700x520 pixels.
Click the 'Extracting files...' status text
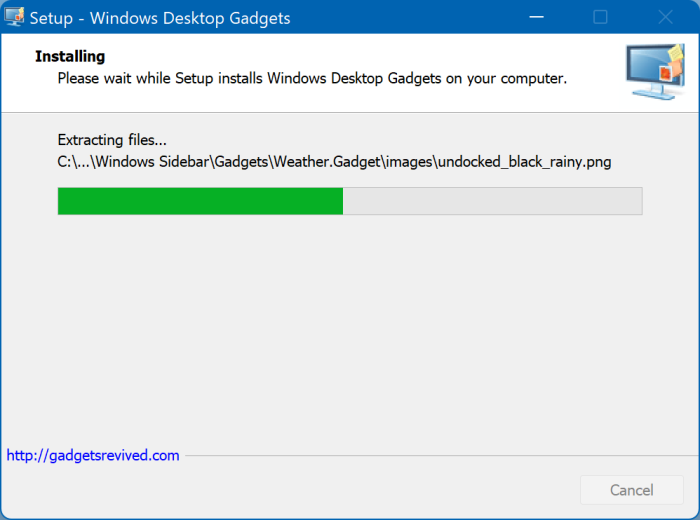112,140
